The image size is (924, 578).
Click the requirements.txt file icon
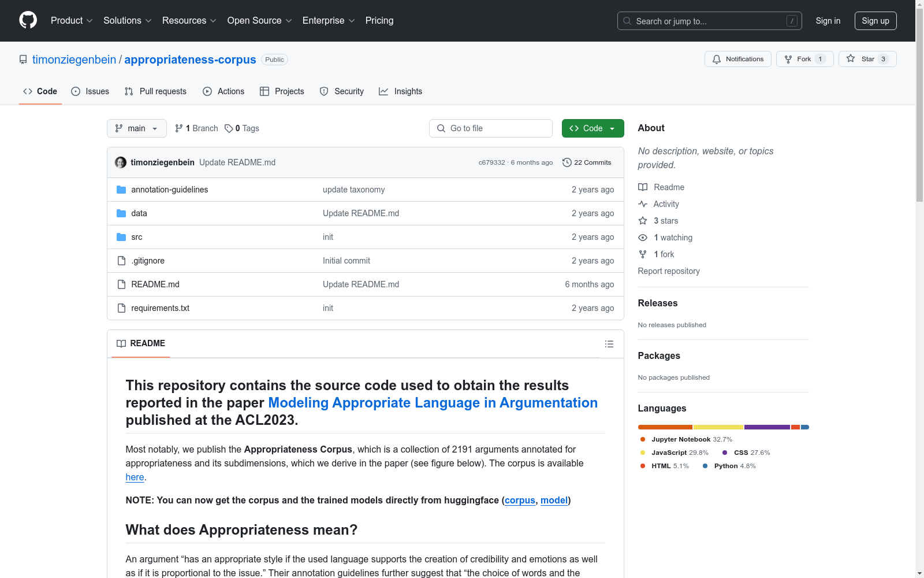[x=121, y=308]
